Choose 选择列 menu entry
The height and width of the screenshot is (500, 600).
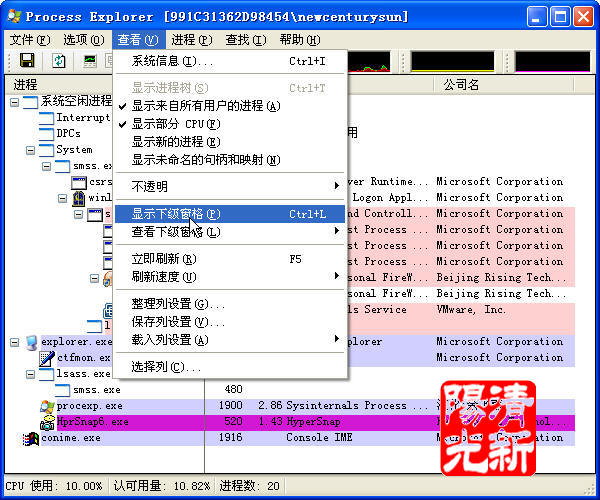coord(231,367)
